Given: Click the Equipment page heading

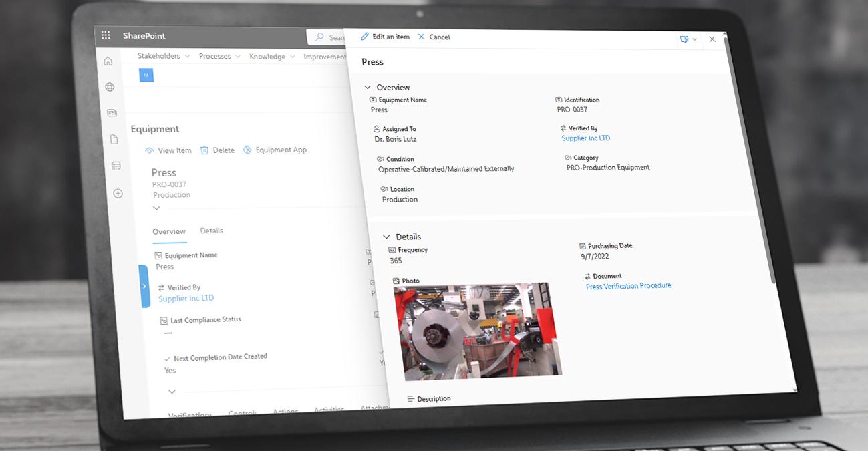Looking at the screenshot, I should pyautogui.click(x=155, y=129).
